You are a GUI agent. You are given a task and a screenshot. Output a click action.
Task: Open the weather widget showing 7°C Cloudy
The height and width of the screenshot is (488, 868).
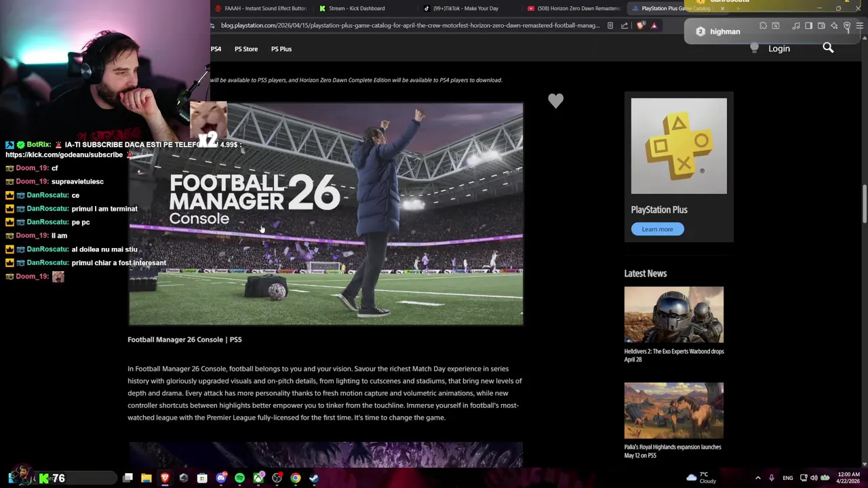coord(702,478)
